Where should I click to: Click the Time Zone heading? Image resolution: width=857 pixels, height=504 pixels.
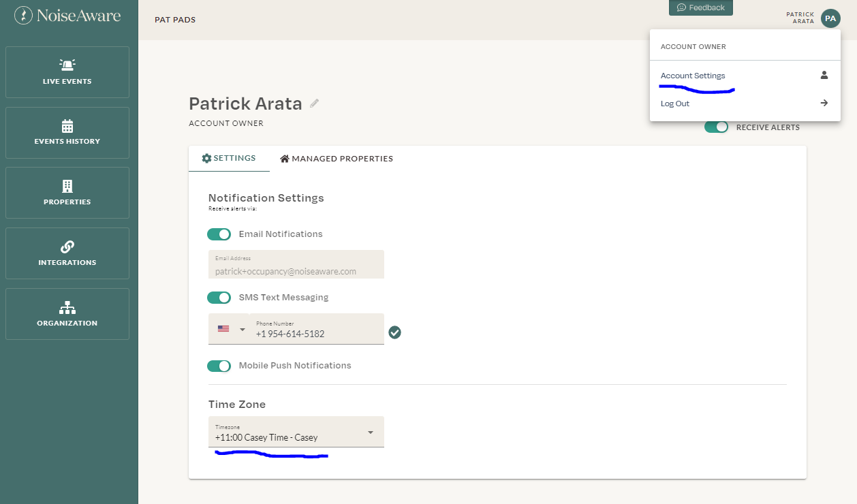click(x=237, y=404)
